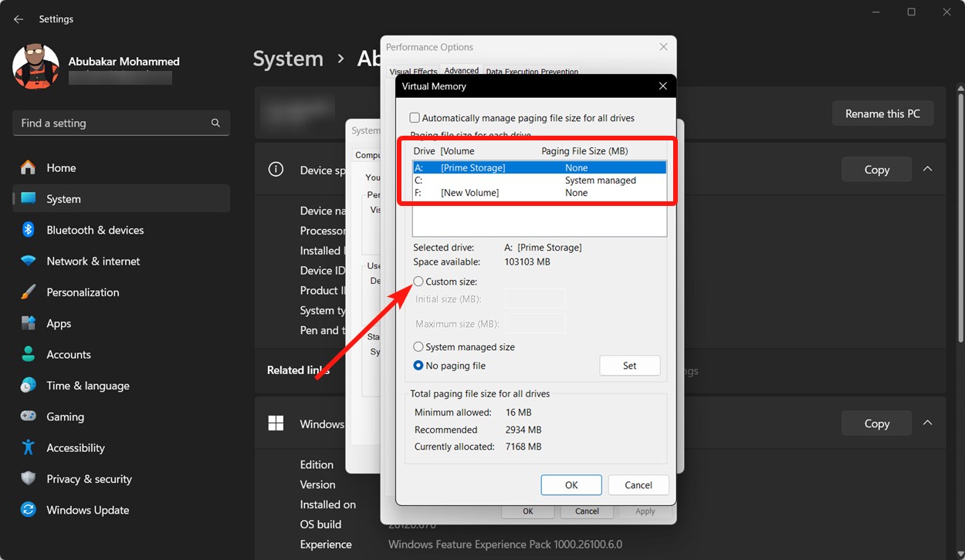Open Accessibility settings
Viewport: 965px width, 560px height.
point(75,447)
